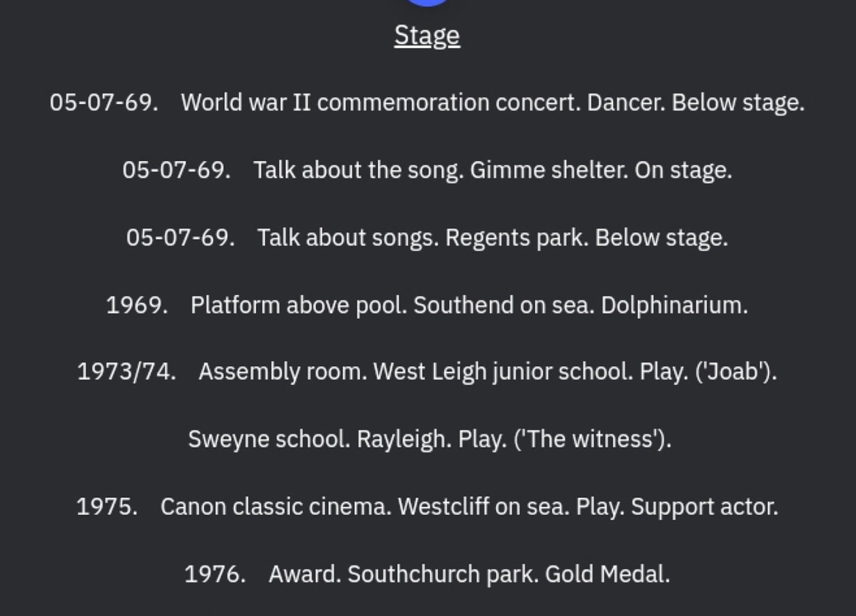Click the 1973/74 date label

click(127, 372)
